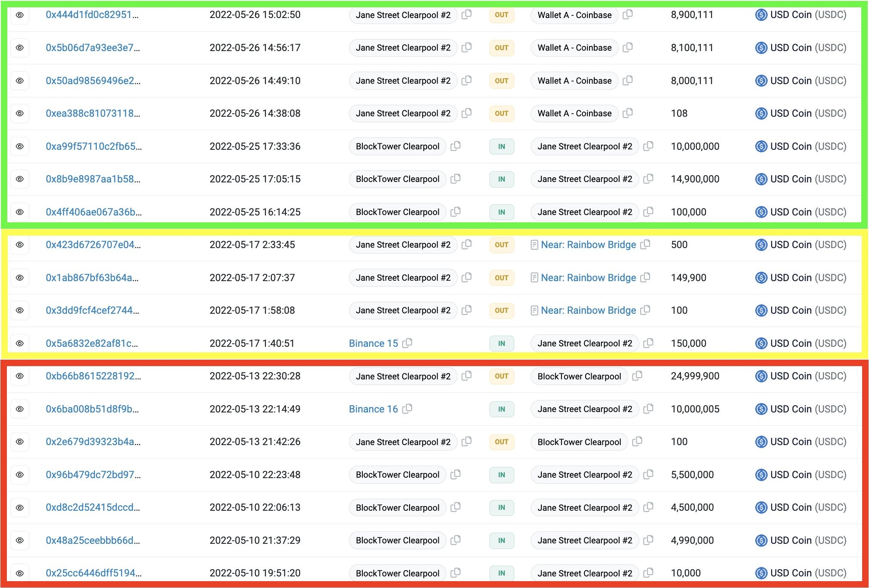Click Wallet A - Coinbase tag in 8,100,111 row

click(574, 48)
